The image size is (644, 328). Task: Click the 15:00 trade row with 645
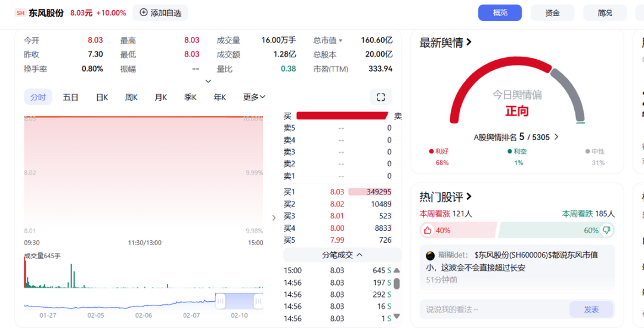[x=338, y=271]
